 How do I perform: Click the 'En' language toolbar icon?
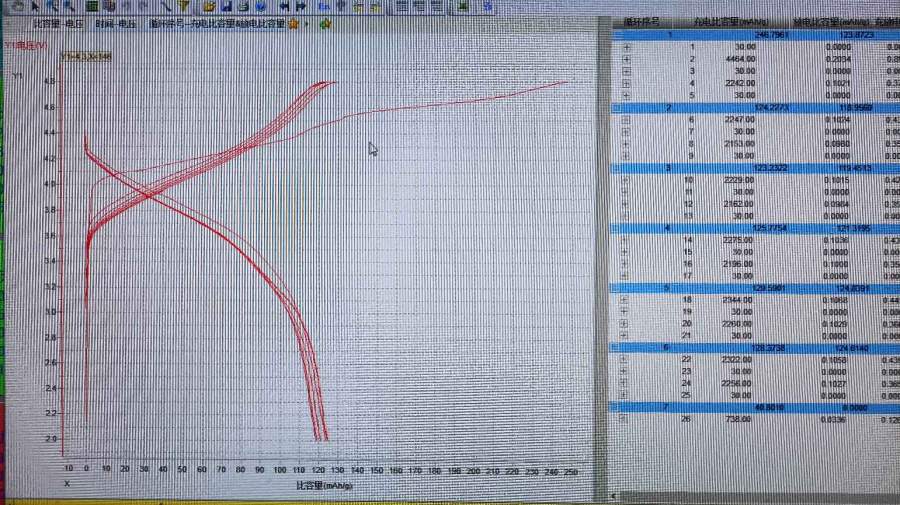point(324,5)
